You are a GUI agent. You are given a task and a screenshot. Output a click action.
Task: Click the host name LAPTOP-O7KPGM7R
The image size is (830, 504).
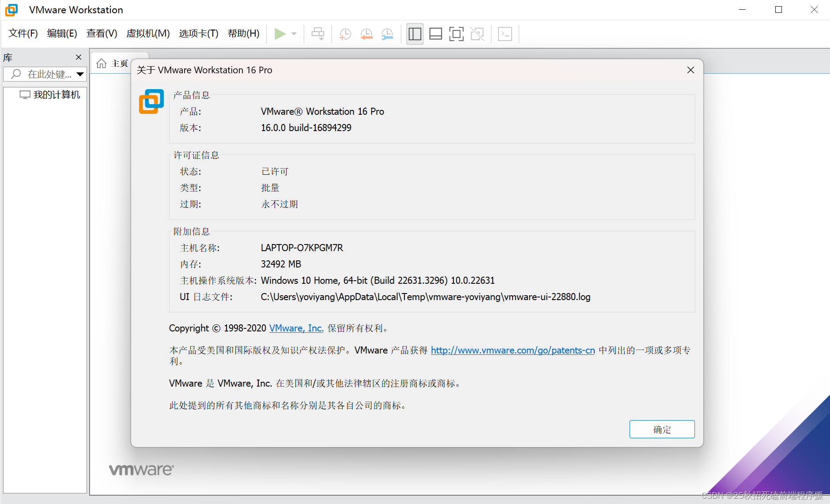(x=302, y=248)
